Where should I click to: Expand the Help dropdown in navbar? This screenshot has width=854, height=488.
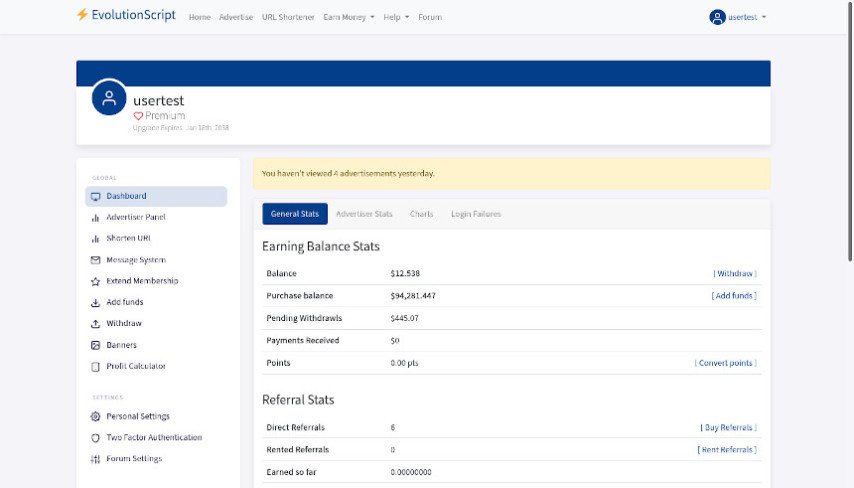(396, 17)
